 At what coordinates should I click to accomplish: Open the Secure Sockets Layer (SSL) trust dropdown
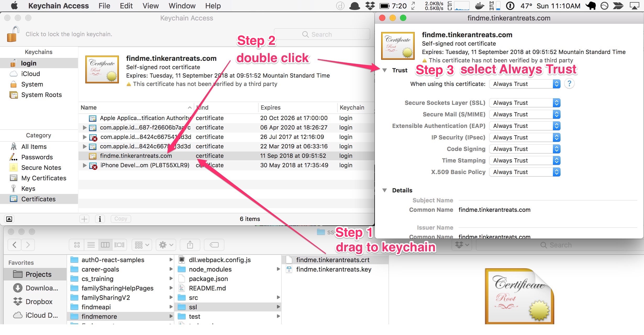coord(525,103)
